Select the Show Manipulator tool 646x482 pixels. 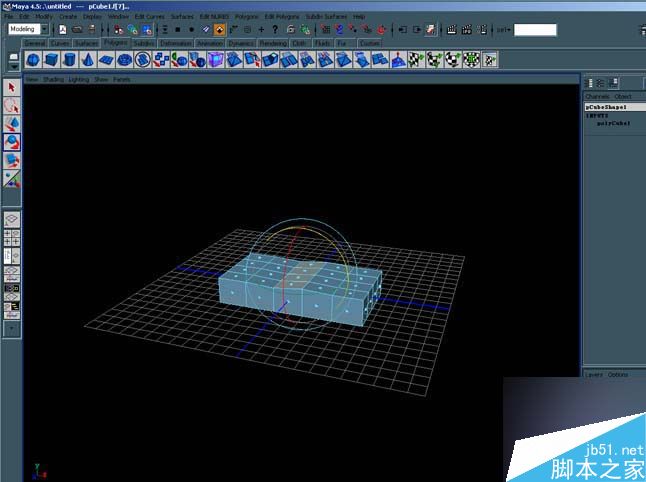[12, 178]
